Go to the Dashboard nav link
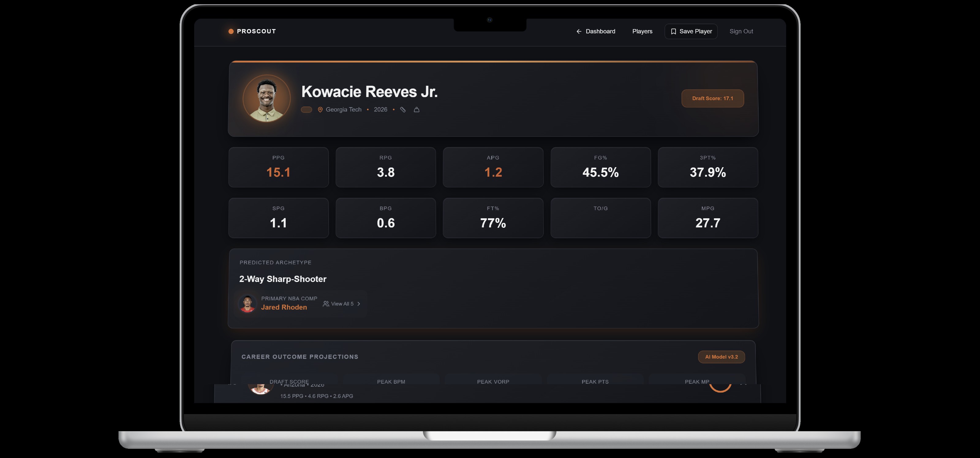Viewport: 980px width, 458px height. (x=600, y=32)
